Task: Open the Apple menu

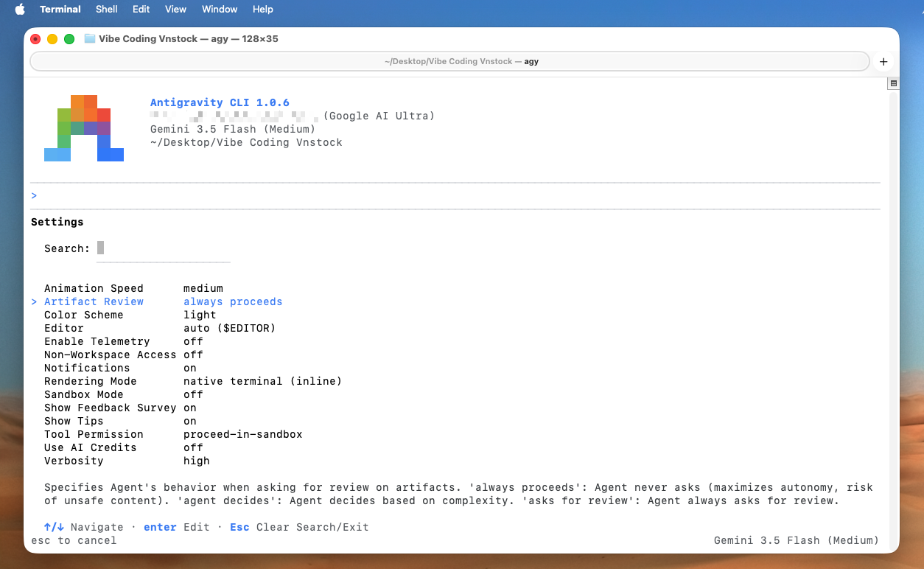Action: pos(20,9)
